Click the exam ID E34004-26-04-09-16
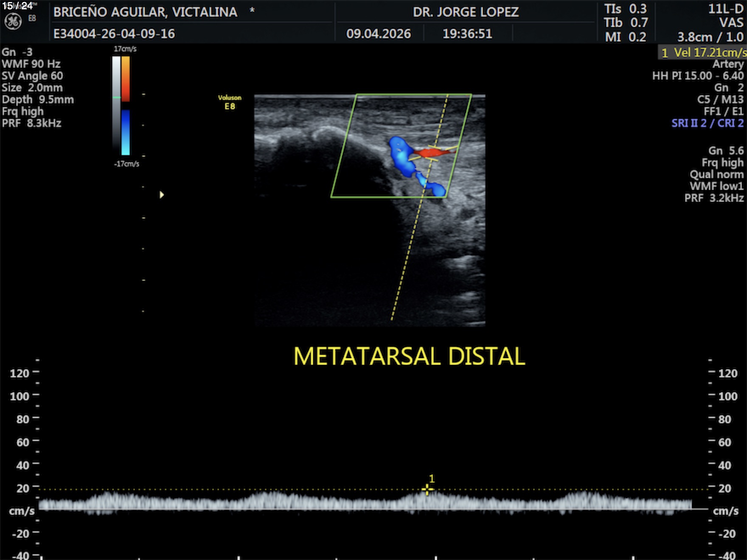The width and height of the screenshot is (747, 560). pos(114,34)
